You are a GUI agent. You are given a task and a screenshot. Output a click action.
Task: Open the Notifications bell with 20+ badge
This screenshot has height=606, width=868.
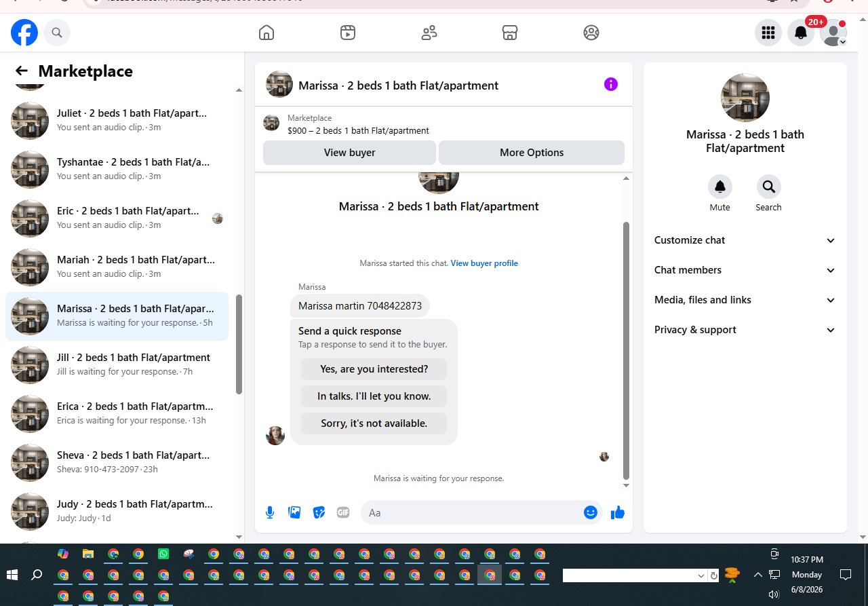coord(801,33)
